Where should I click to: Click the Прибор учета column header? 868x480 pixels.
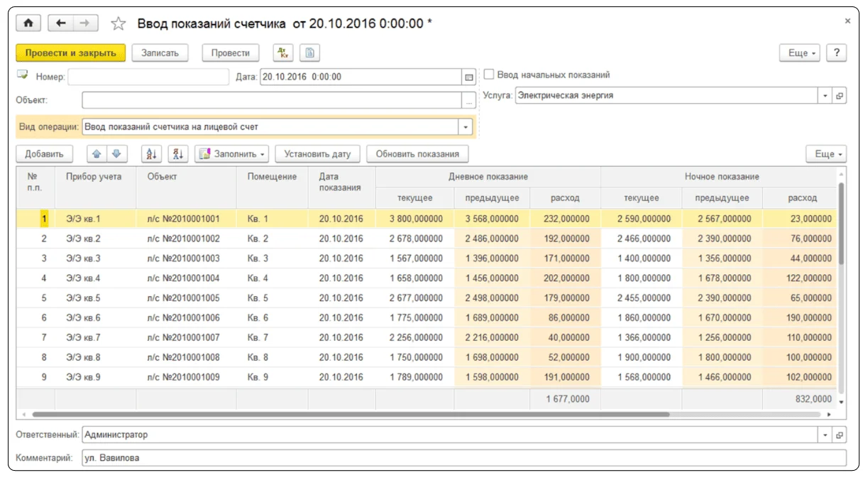click(x=96, y=187)
